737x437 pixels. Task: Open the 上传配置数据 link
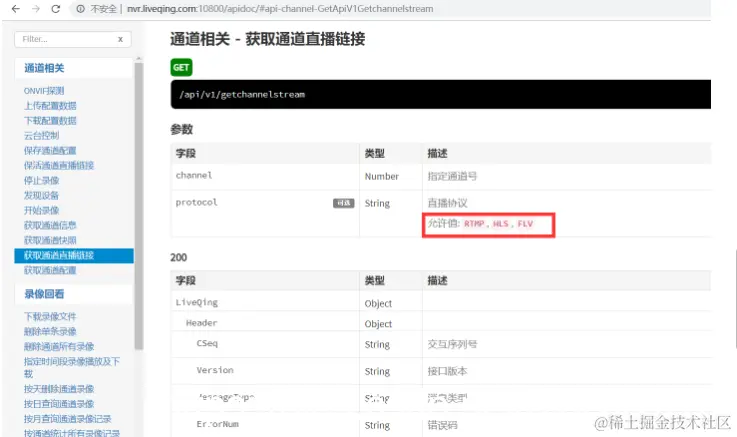[x=50, y=106]
